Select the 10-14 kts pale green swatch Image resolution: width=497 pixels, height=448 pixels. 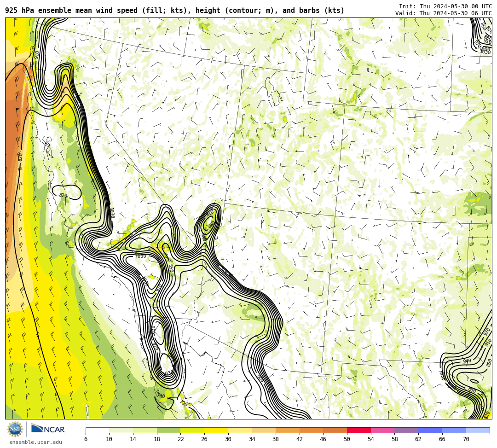tap(121, 430)
